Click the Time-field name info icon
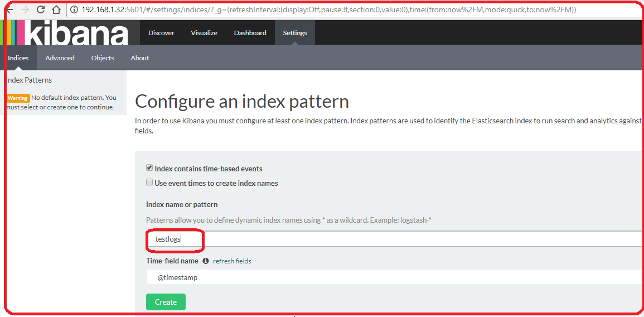The width and height of the screenshot is (644, 317). [x=206, y=261]
